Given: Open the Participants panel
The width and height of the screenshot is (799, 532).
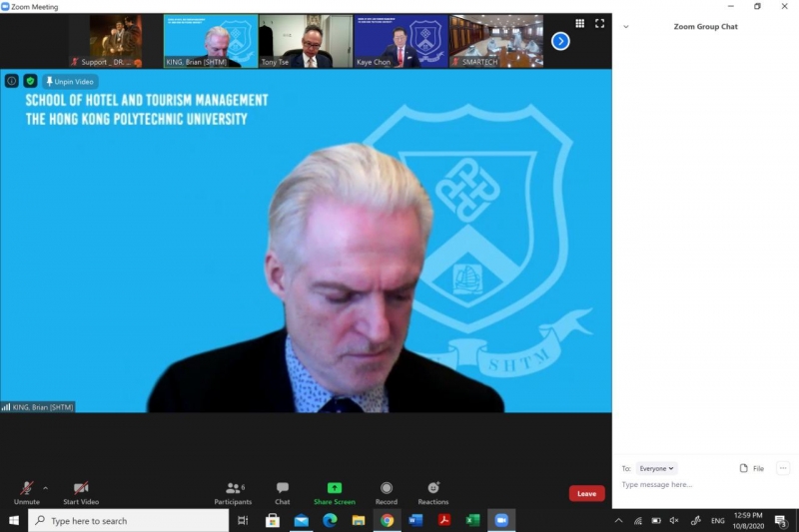Looking at the screenshot, I should pos(233,493).
